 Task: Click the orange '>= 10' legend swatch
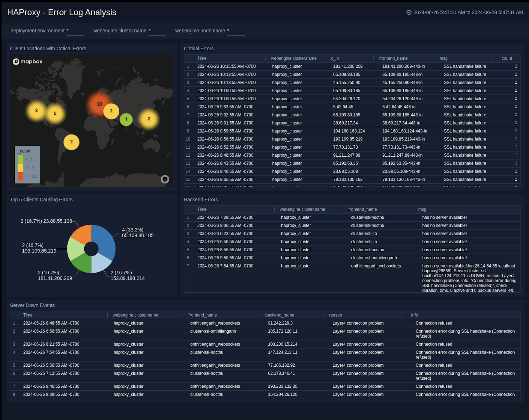[20, 176]
